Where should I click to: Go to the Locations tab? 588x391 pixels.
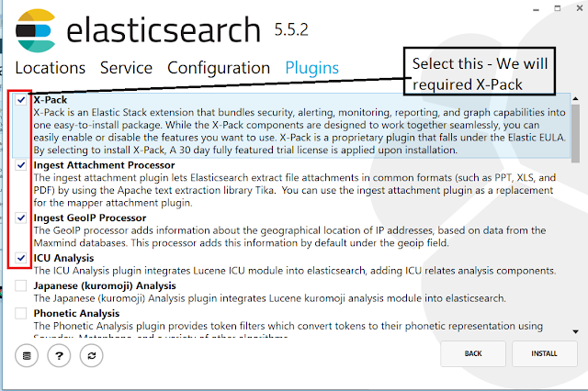click(51, 68)
